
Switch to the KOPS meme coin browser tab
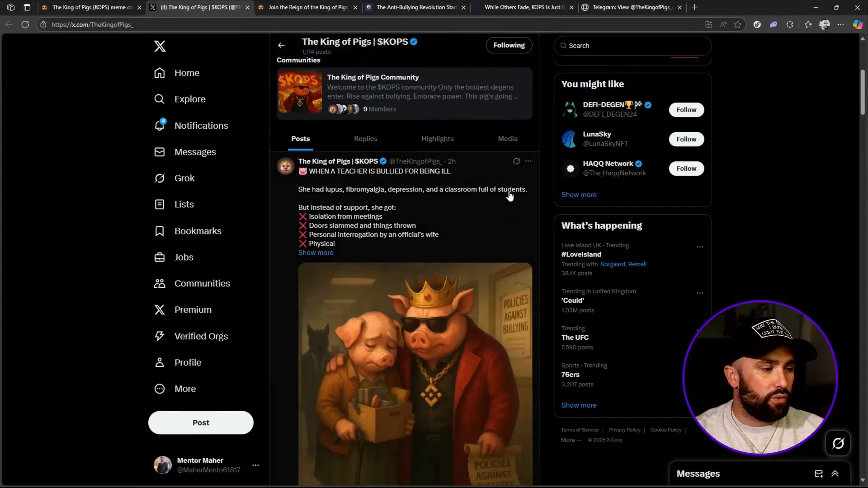(92, 7)
